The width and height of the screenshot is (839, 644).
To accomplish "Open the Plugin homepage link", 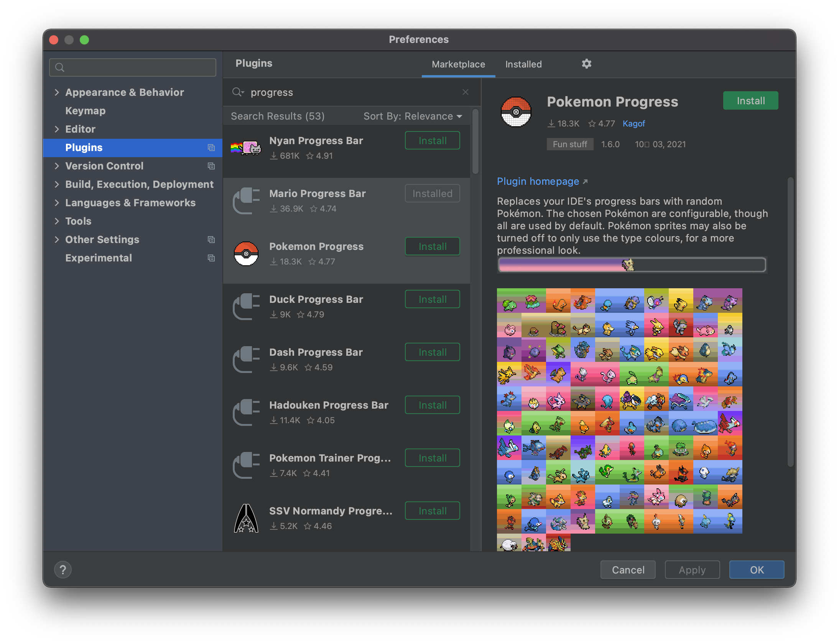I will coord(538,181).
